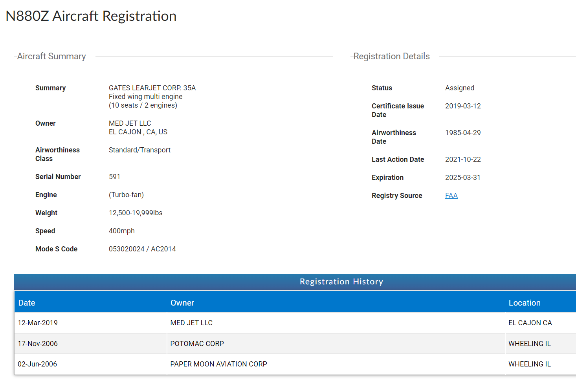
Task: Click the Serial Number label
Action: point(58,177)
